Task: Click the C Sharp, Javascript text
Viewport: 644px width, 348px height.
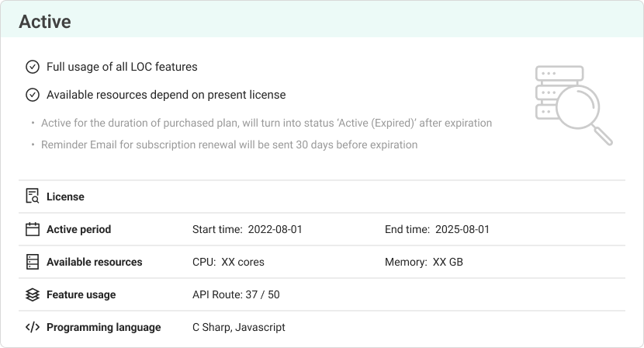Action: 238,327
